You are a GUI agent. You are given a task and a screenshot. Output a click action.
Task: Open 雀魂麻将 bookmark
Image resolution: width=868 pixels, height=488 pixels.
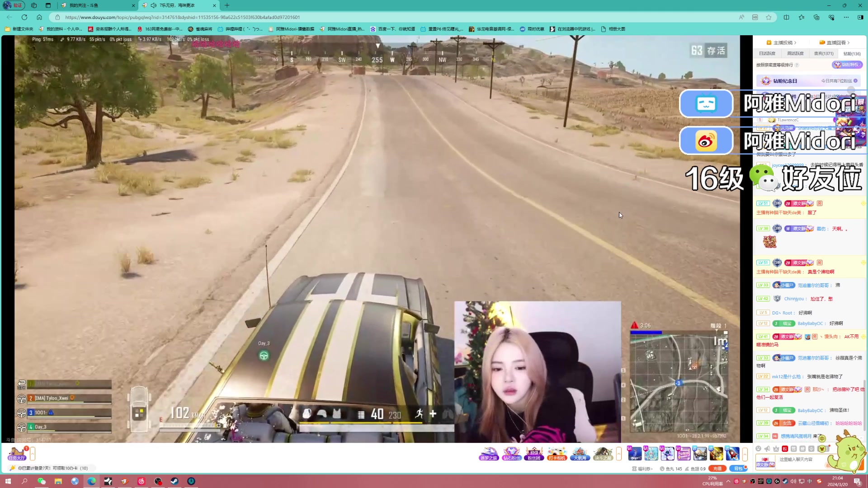click(200, 29)
